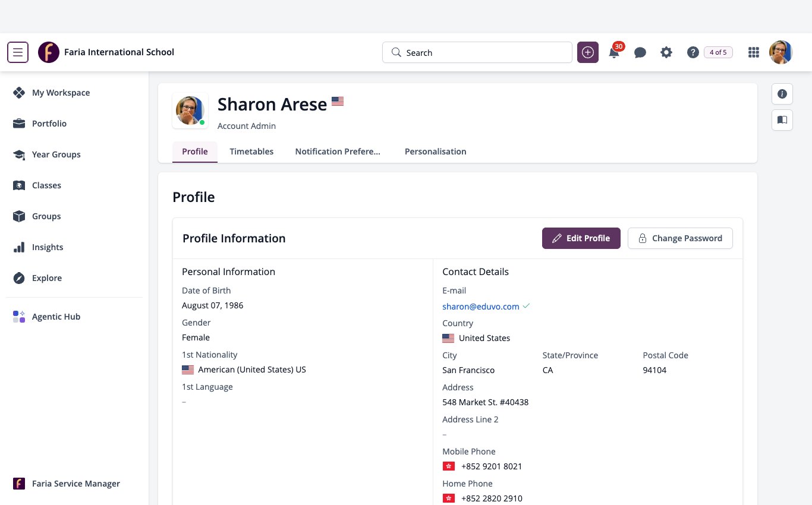Click the '4 of 5' progress badge
This screenshot has height=505, width=812.
point(718,52)
